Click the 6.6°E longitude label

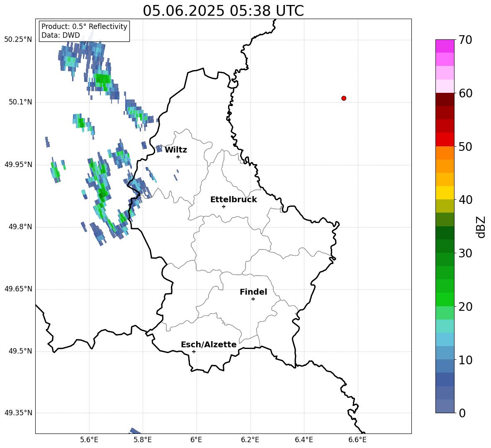pos(357,440)
